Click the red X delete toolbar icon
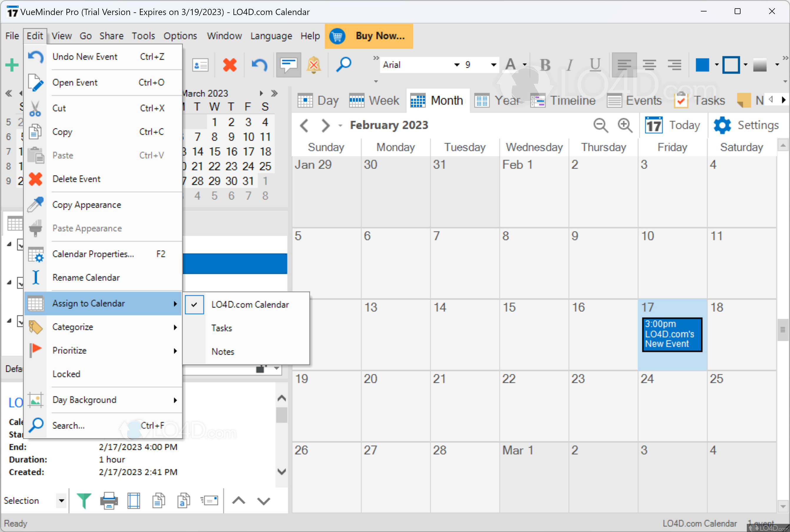Image resolution: width=790 pixels, height=532 pixels. [x=230, y=65]
